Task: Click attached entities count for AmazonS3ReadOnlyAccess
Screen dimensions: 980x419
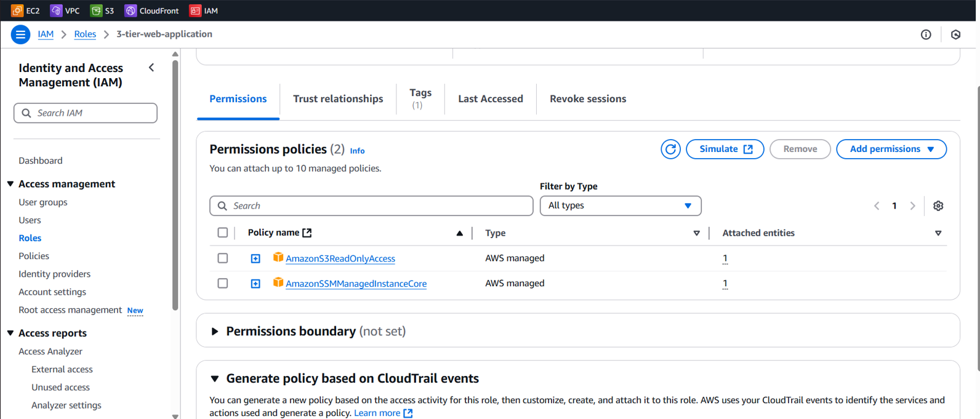Action: (x=725, y=258)
